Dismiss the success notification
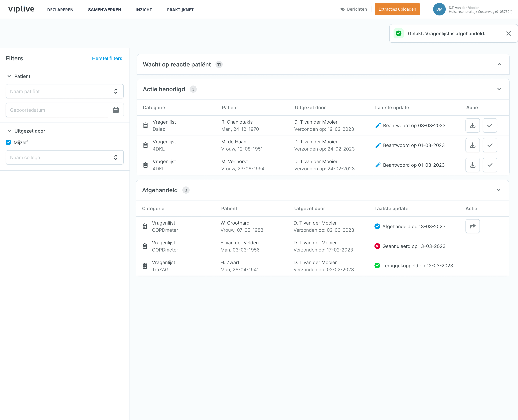Viewport: 518px width, 420px height. [x=508, y=34]
